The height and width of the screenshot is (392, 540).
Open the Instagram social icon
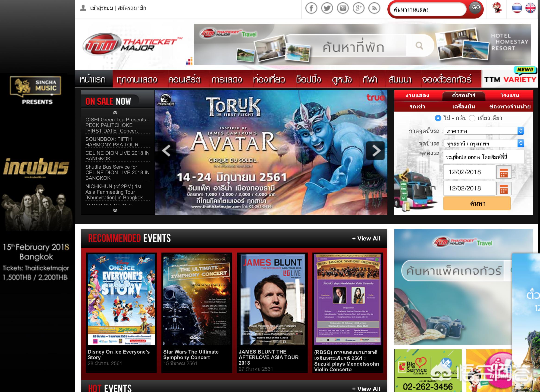(343, 8)
